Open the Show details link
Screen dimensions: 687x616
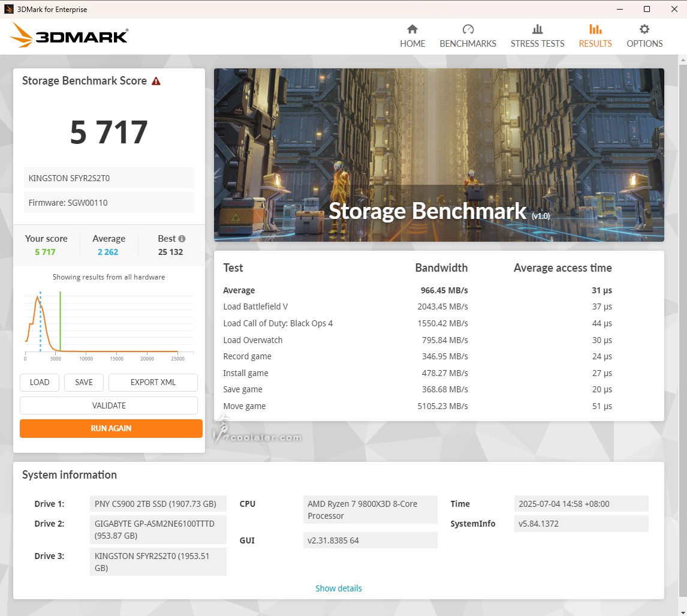pyautogui.click(x=338, y=588)
